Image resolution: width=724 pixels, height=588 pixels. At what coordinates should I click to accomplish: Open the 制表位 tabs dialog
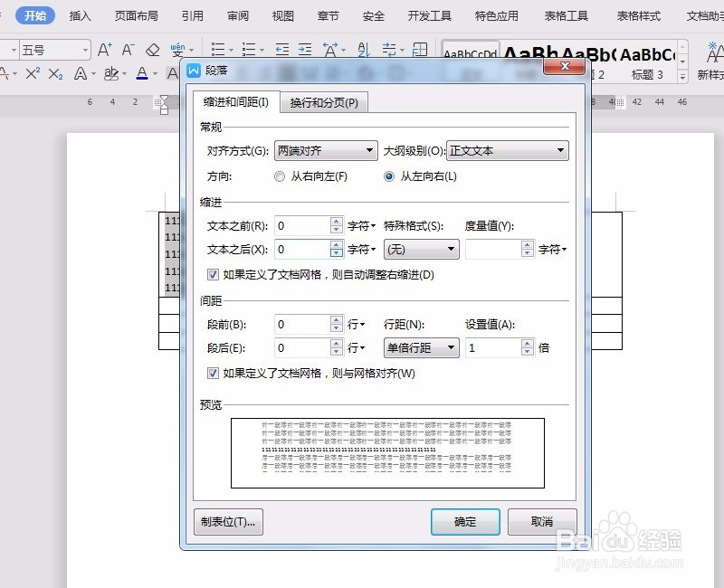coord(227,521)
